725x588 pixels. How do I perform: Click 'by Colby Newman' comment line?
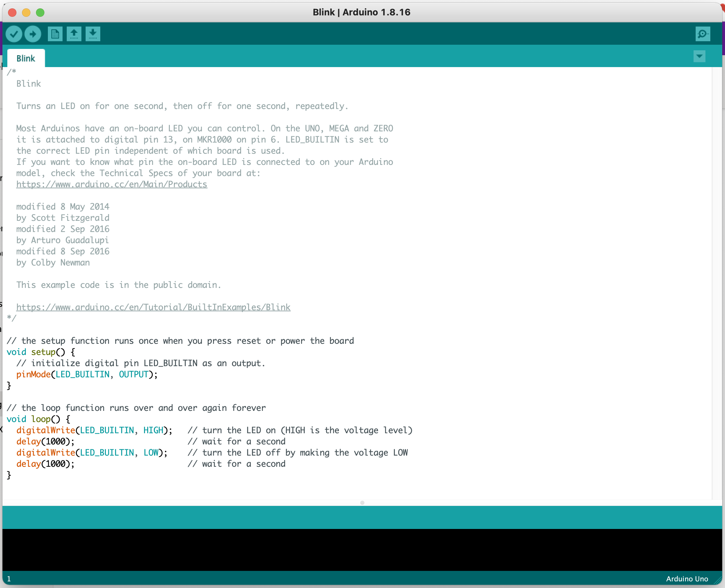coord(53,262)
